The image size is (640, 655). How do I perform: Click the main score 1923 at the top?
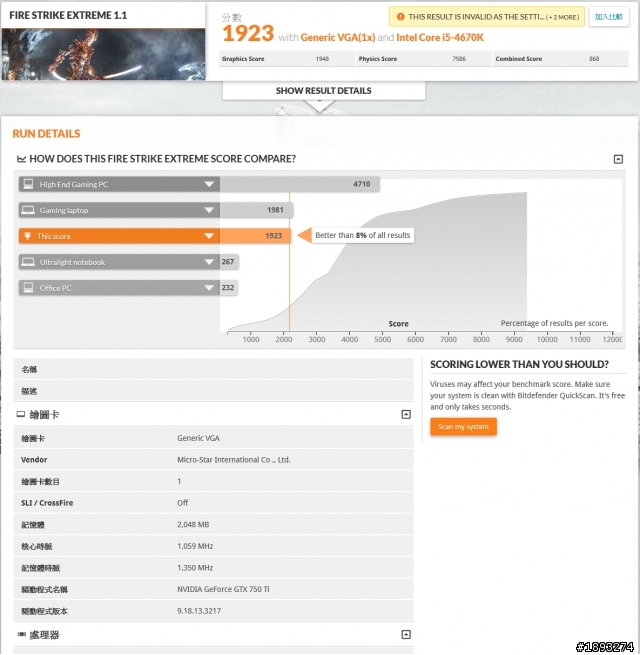[x=248, y=33]
